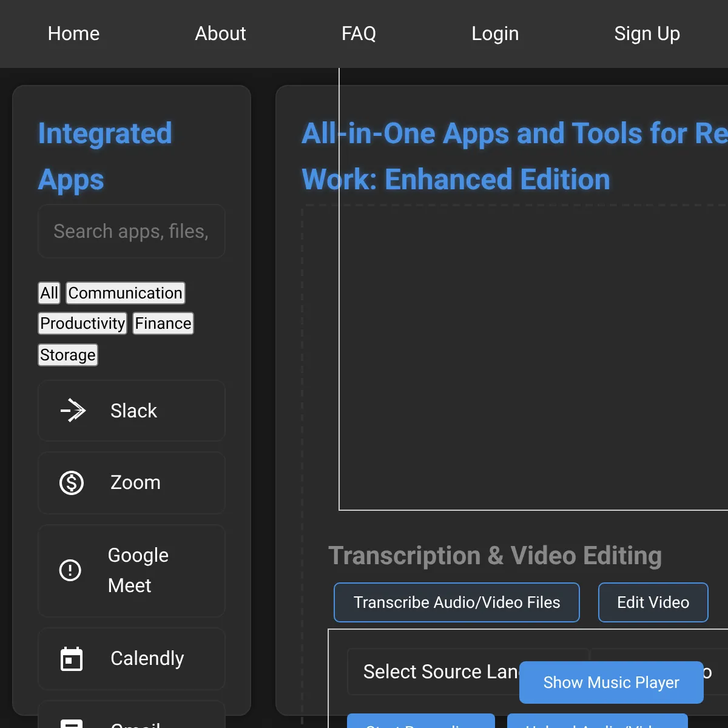Open the Zoom app card
The image size is (728, 728).
132,483
